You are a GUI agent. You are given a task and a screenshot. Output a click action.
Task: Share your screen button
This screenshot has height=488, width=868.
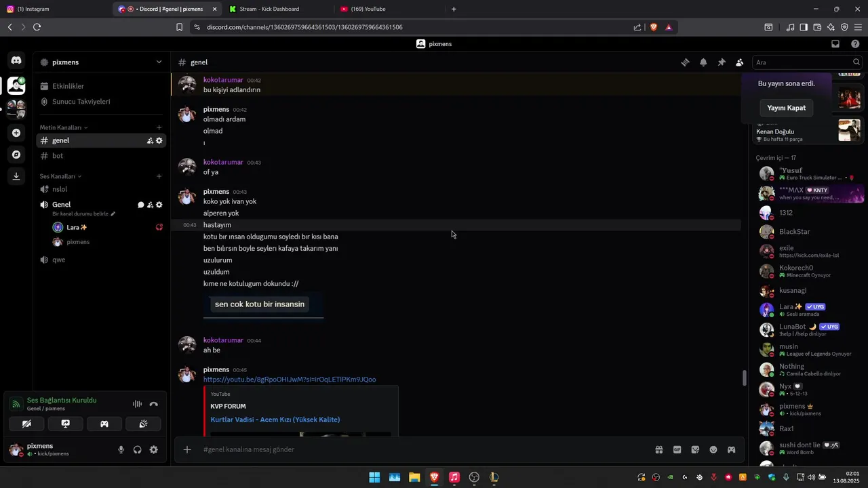tap(66, 424)
